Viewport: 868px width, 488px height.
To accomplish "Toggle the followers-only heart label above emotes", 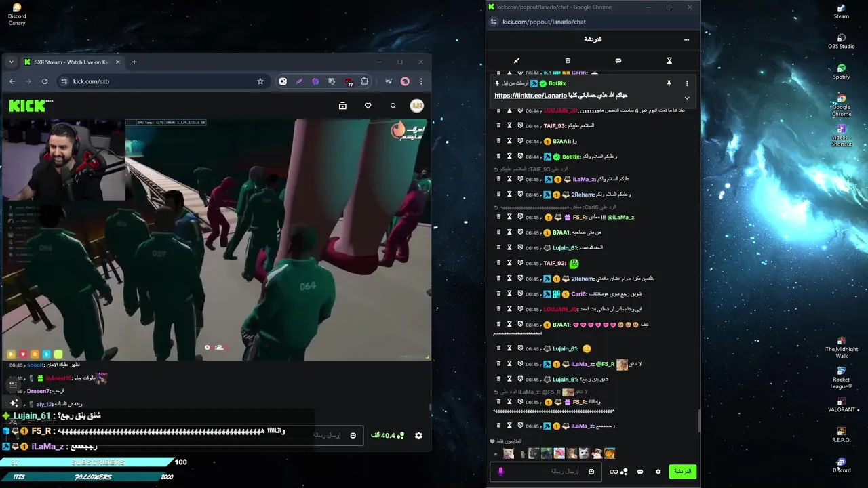I will [x=505, y=441].
